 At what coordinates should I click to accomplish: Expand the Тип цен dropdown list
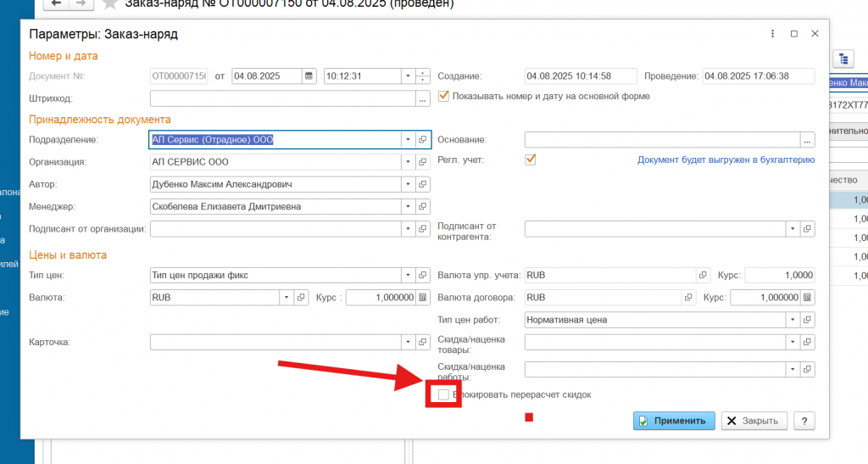408,276
